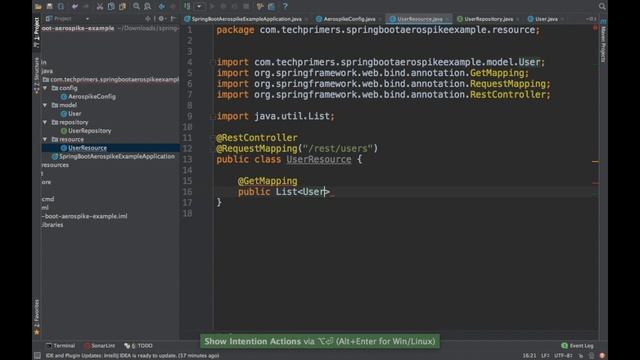Open the Structure side tool tab
Viewport: 640px width, 360px height.
(x=37, y=75)
